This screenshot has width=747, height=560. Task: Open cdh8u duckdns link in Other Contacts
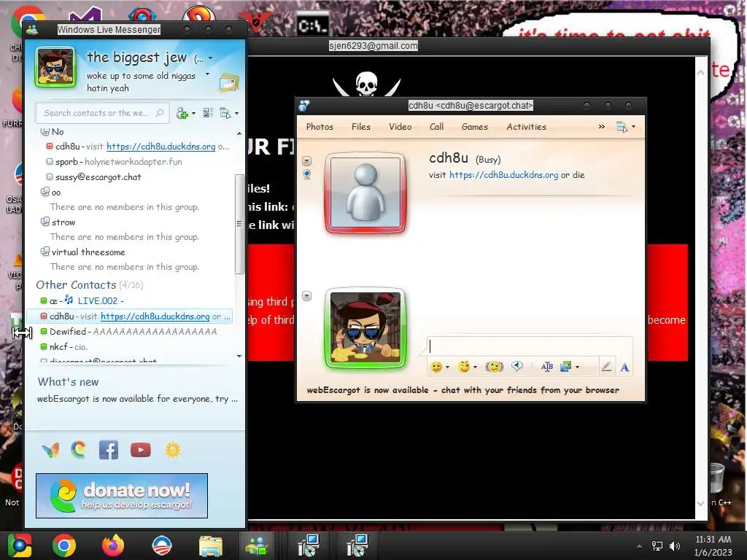point(155,316)
